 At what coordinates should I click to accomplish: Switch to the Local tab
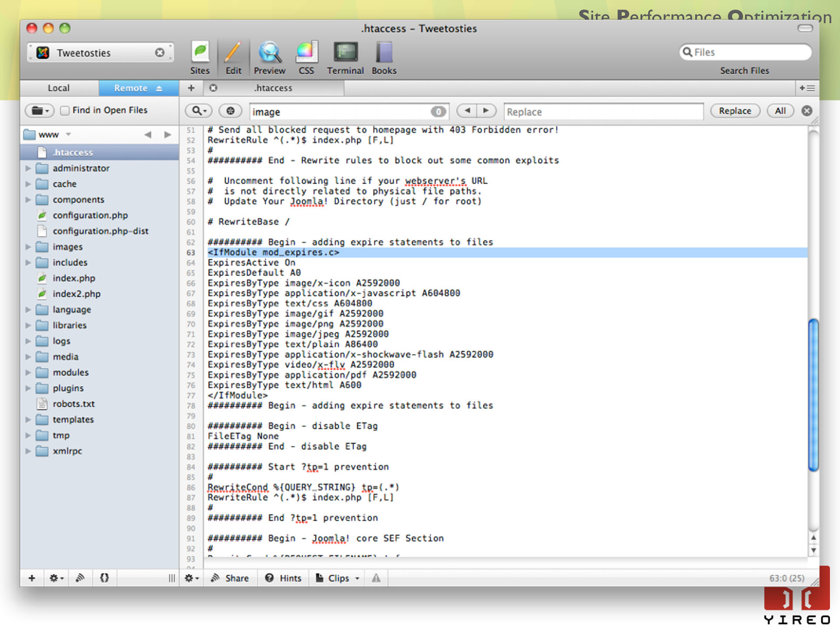(x=59, y=88)
